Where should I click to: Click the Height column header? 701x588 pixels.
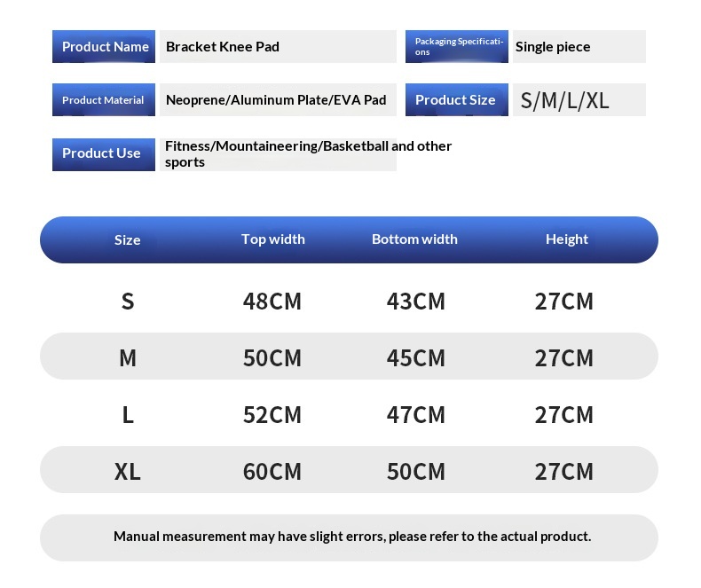(x=567, y=239)
